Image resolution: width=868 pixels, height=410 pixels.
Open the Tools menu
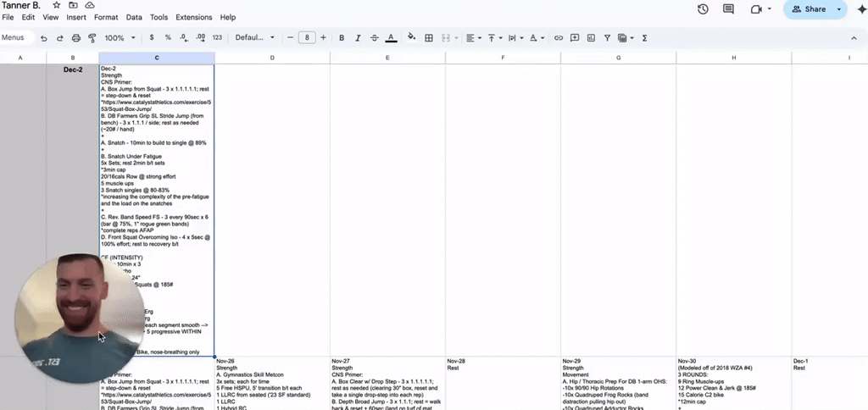[159, 17]
